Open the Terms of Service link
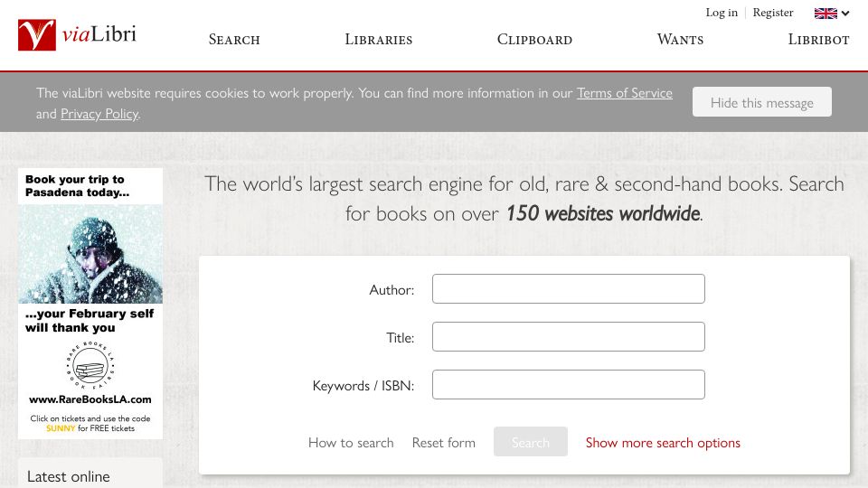This screenshot has height=488, width=868. (x=625, y=93)
